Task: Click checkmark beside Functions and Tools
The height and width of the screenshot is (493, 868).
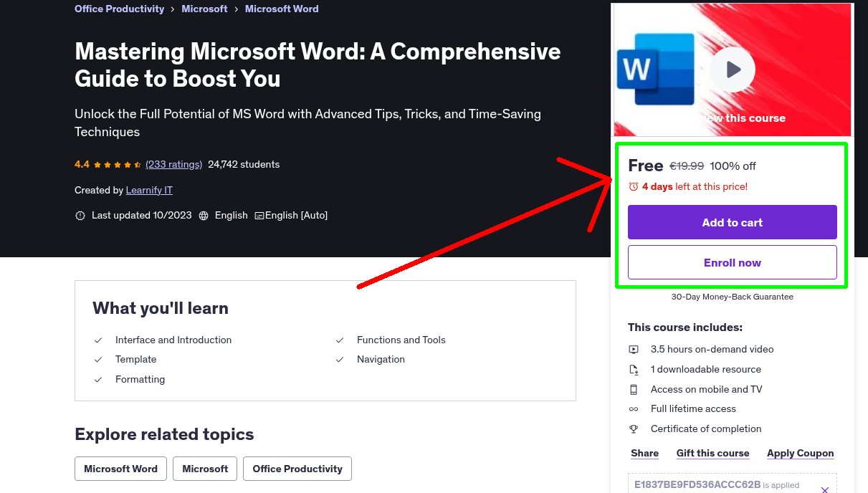Action: click(340, 340)
